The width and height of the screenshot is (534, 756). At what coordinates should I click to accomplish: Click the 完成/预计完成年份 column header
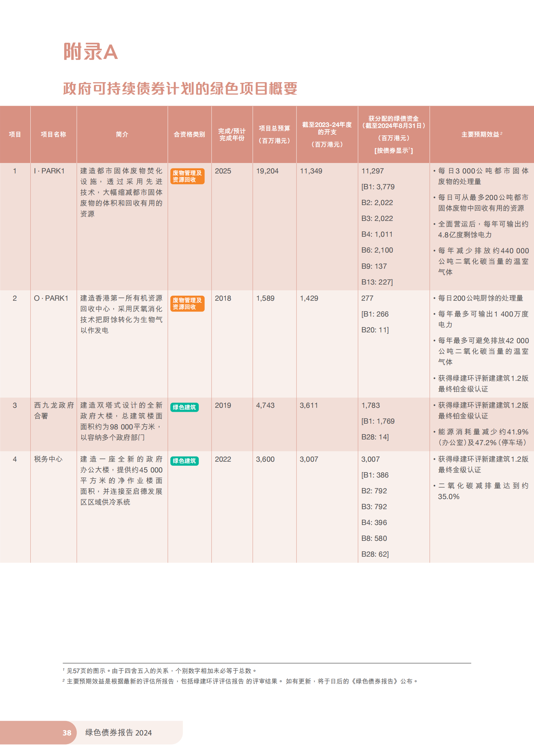tap(232, 134)
